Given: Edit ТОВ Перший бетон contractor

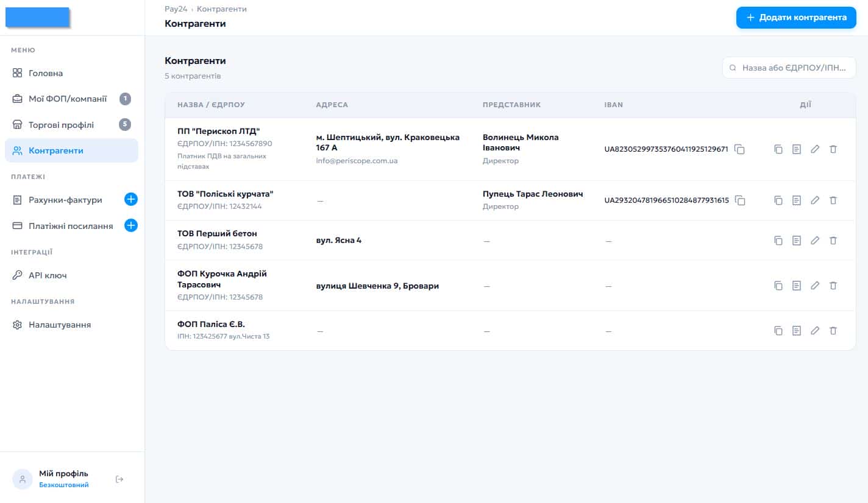Looking at the screenshot, I should [815, 241].
